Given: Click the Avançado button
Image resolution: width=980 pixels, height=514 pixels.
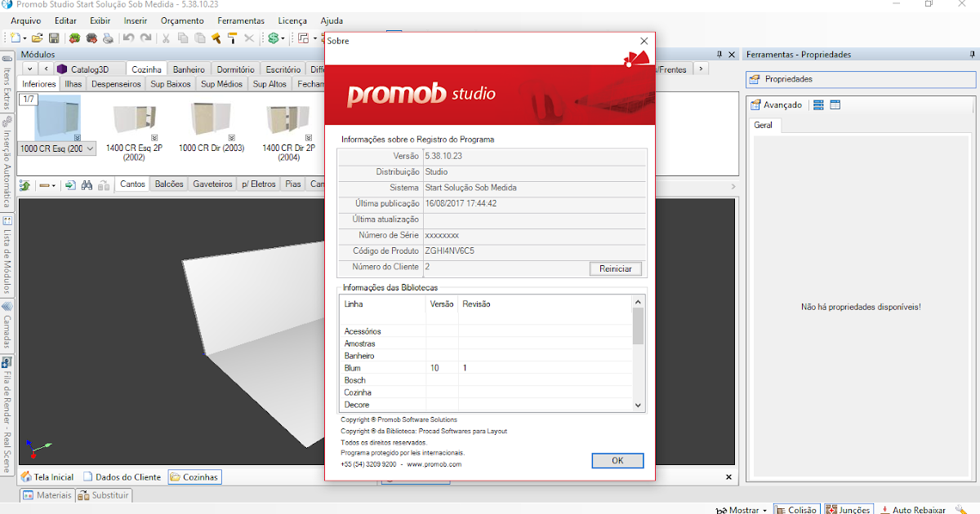Looking at the screenshot, I should [x=776, y=104].
